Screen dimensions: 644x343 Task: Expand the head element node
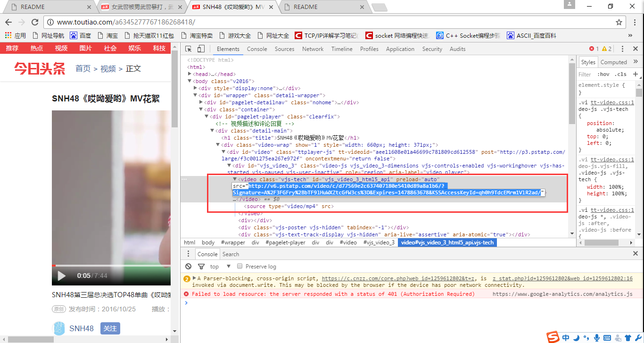pos(190,74)
